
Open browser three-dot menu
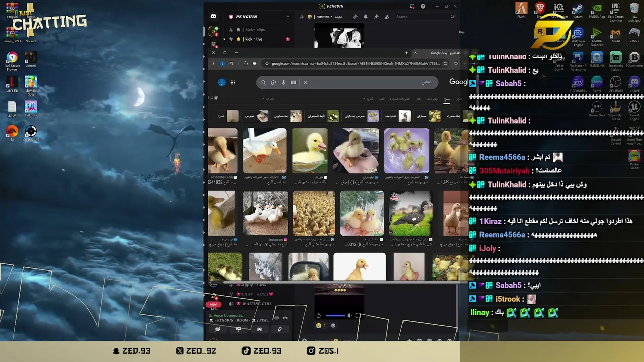(213, 64)
